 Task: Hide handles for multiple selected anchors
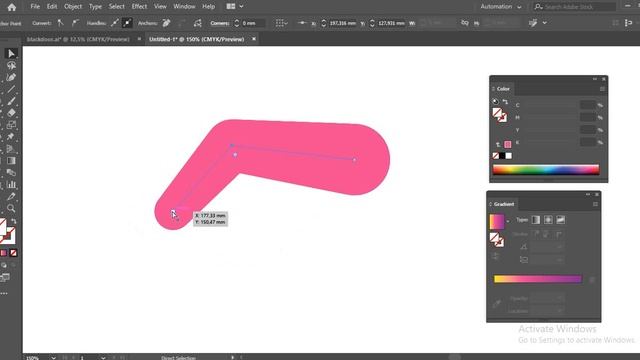(127, 23)
